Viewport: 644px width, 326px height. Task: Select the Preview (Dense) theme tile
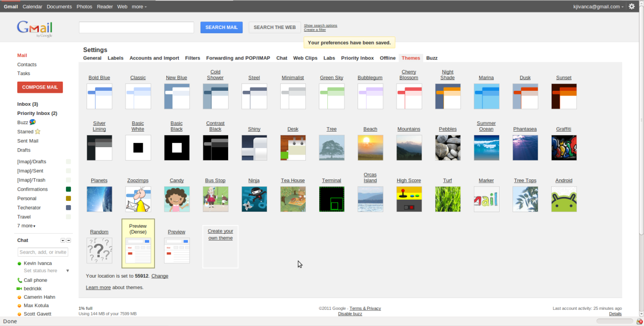pos(138,243)
